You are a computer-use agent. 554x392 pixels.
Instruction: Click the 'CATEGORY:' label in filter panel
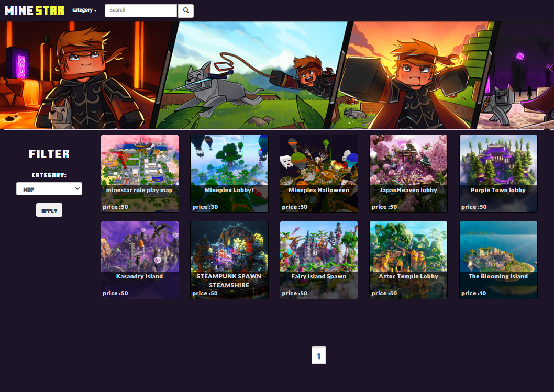click(49, 175)
